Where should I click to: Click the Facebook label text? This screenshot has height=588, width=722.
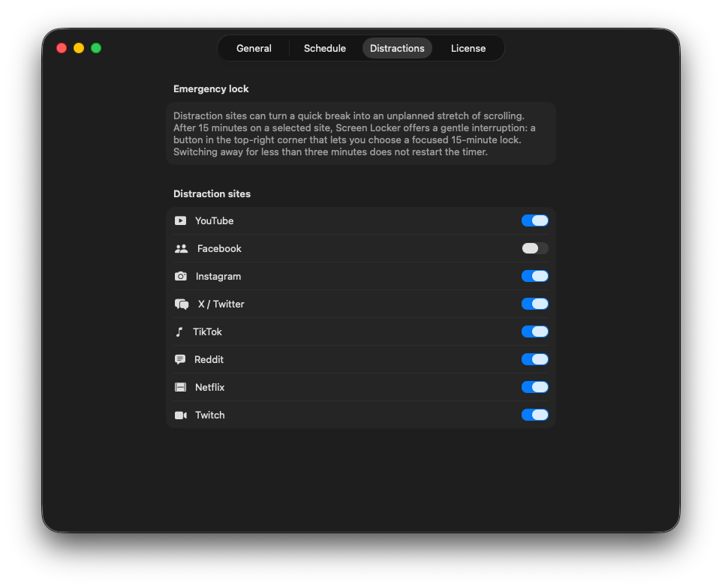point(219,248)
